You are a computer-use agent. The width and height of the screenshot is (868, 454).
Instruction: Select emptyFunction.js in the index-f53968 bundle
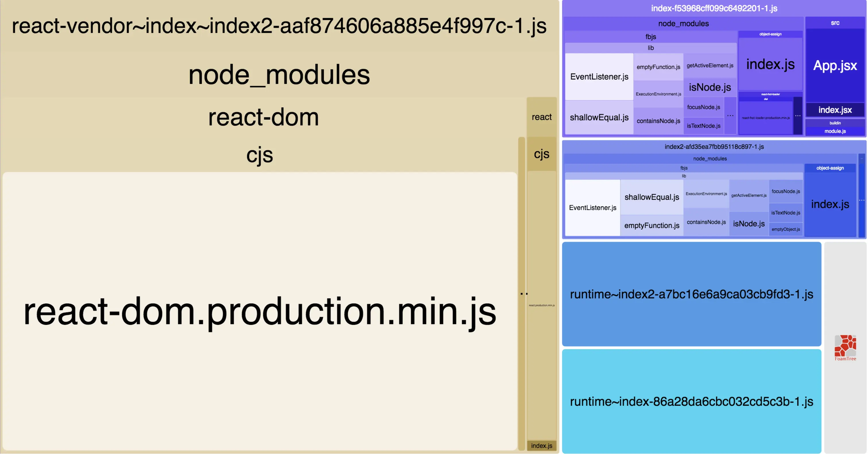click(658, 67)
